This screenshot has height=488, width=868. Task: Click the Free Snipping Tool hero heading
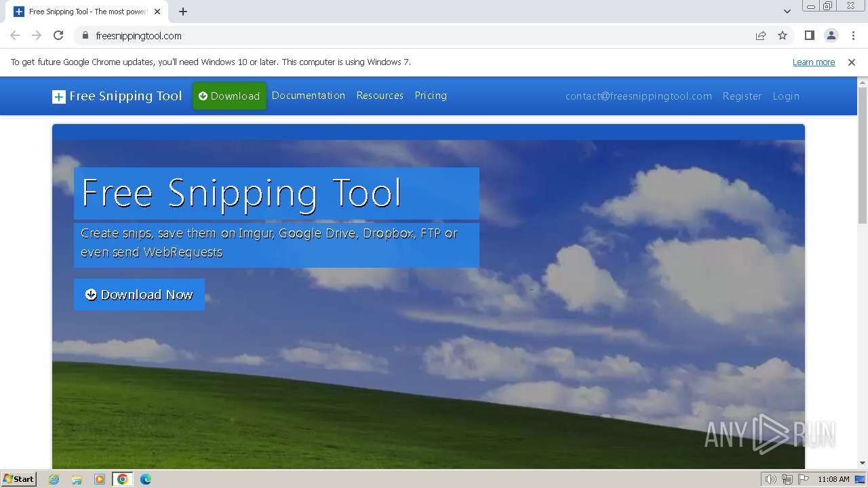(241, 193)
